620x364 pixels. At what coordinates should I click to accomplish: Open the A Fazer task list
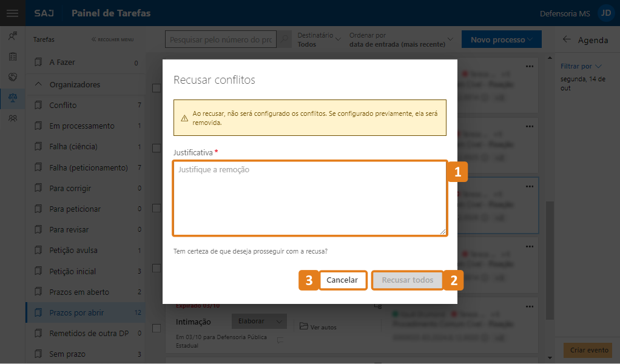point(86,62)
